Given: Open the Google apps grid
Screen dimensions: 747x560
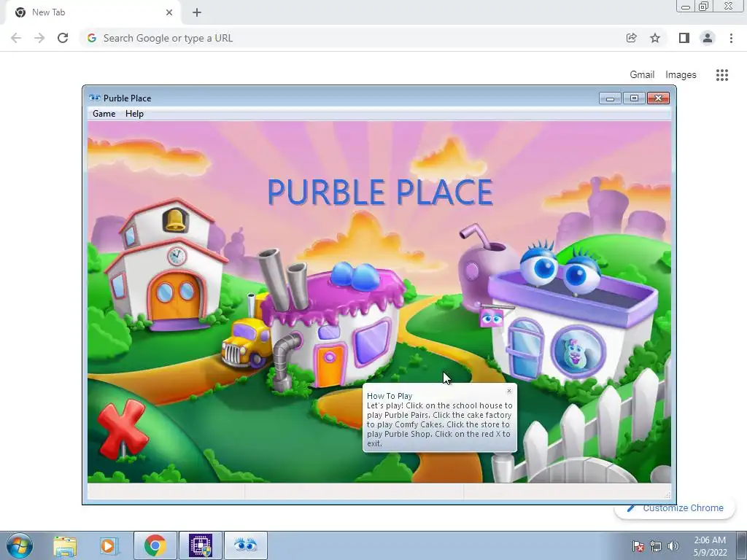Looking at the screenshot, I should click(x=722, y=75).
